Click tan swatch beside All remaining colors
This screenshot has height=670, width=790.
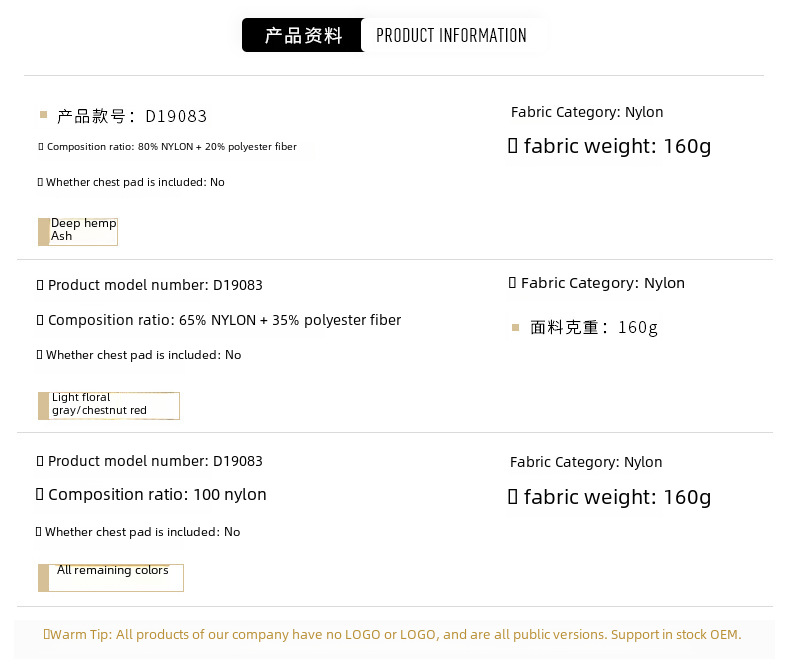coord(43,578)
